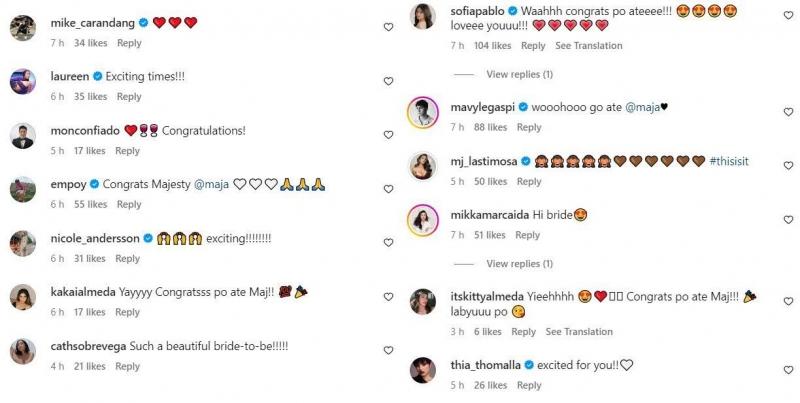Toggle like on cathsobrevega's comment

pyautogui.click(x=388, y=351)
